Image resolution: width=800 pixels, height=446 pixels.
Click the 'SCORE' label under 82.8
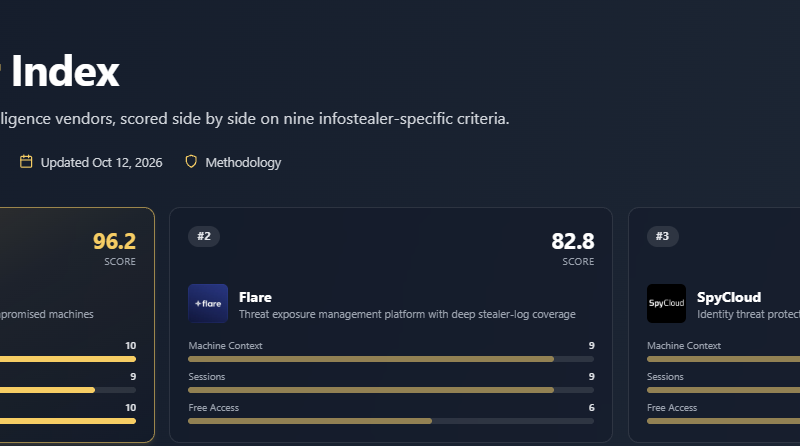(578, 261)
